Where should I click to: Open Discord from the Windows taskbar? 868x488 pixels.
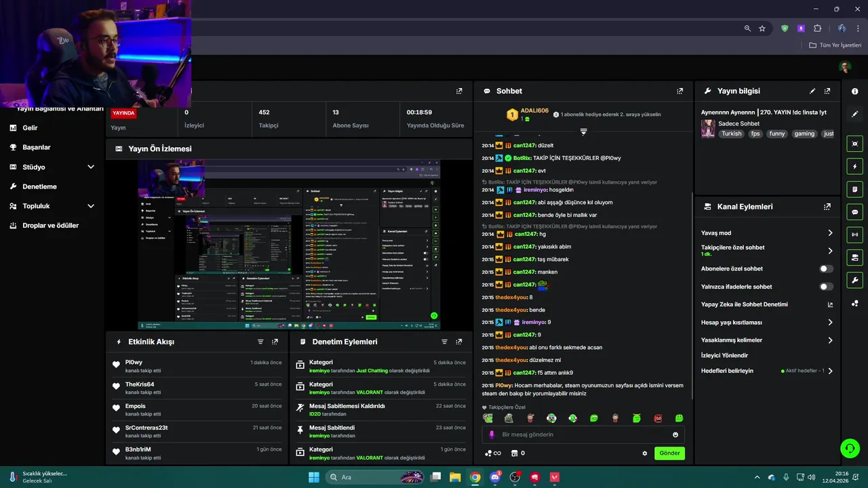pyautogui.click(x=495, y=477)
